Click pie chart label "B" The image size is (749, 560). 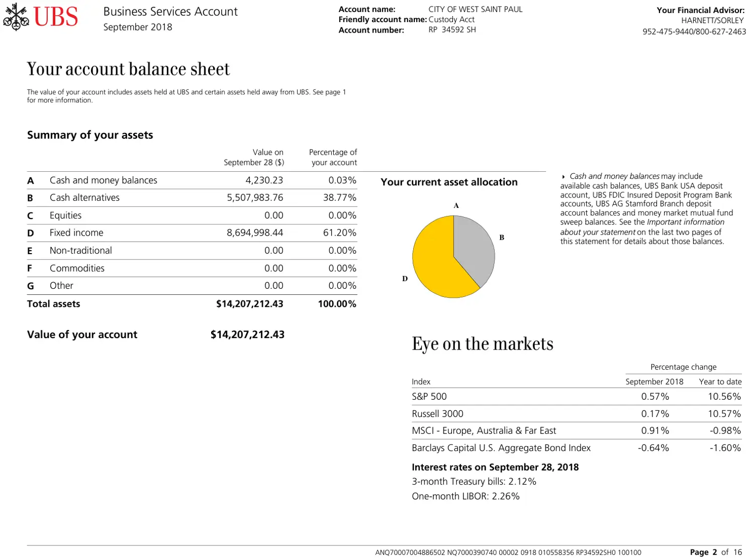click(502, 238)
